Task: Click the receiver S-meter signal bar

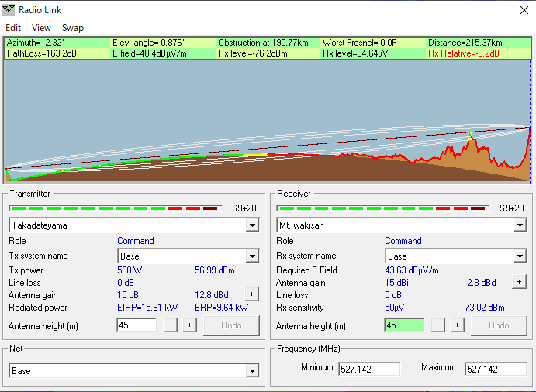Action: pyautogui.click(x=383, y=208)
